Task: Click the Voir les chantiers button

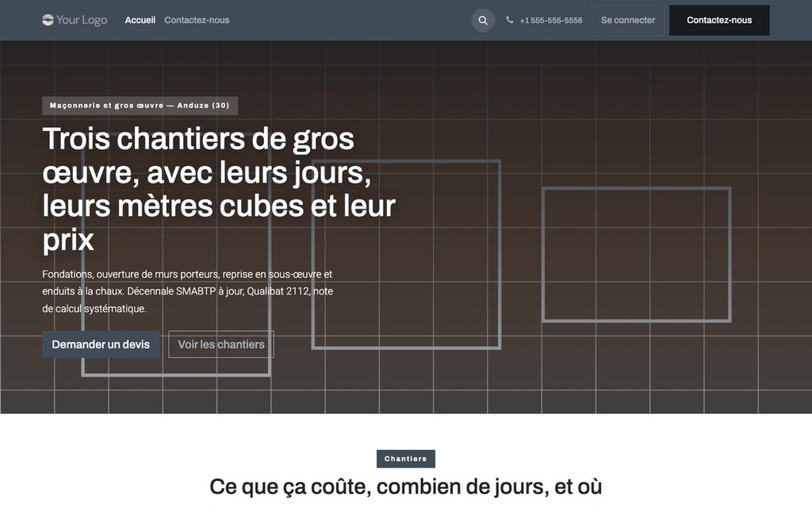Action: click(221, 344)
